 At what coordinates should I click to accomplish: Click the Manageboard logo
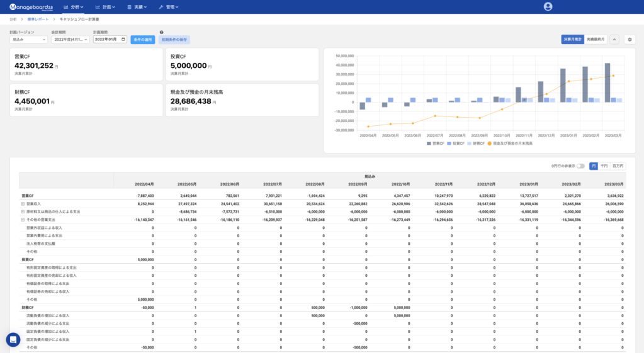pyautogui.click(x=31, y=6)
